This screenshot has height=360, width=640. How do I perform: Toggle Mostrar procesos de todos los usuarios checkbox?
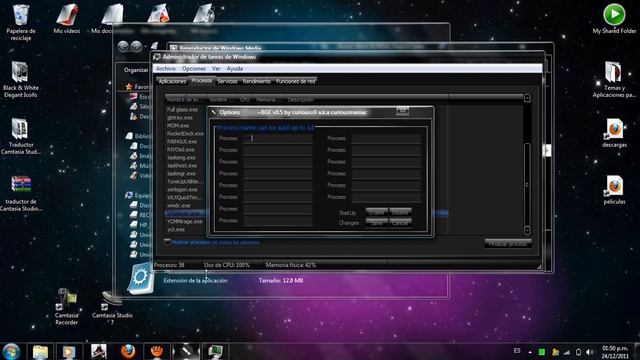pos(167,242)
